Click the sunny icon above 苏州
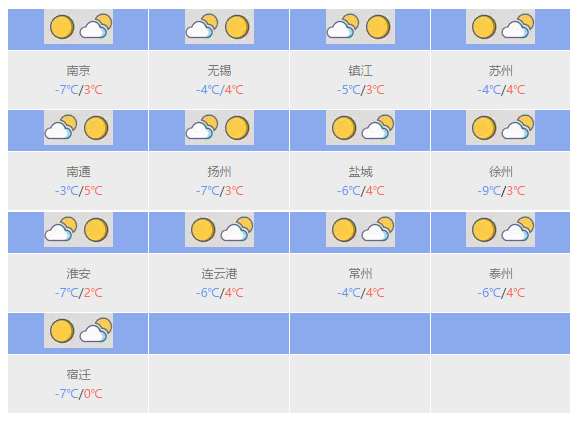 click(x=484, y=27)
